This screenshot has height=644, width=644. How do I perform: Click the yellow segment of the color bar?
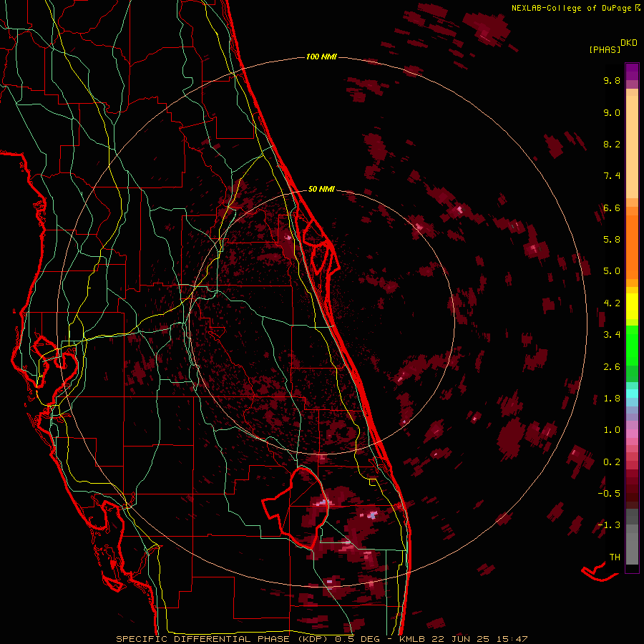[x=632, y=306]
